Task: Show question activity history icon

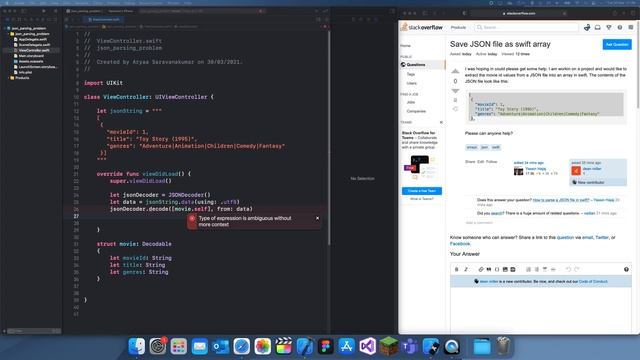Action: pos(456,109)
